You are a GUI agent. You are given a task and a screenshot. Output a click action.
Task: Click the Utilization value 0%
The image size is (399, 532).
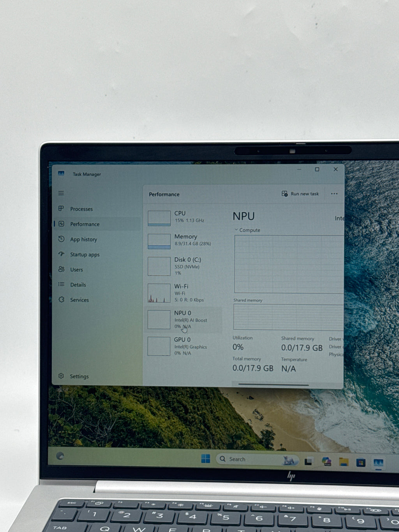click(238, 347)
